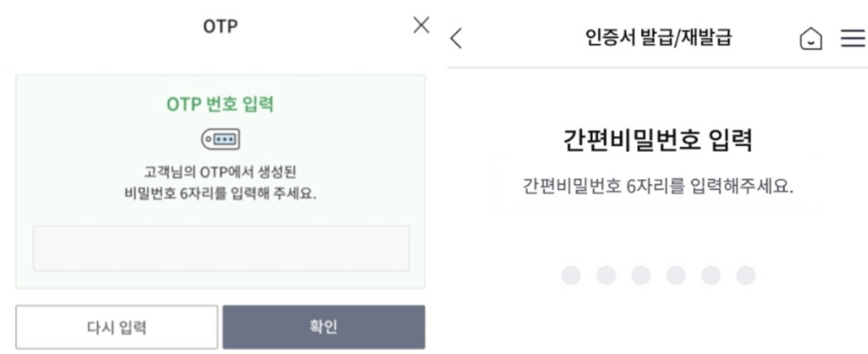This screenshot has height=354, width=868.
Task: Select the first PIN dot
Action: 571,275
